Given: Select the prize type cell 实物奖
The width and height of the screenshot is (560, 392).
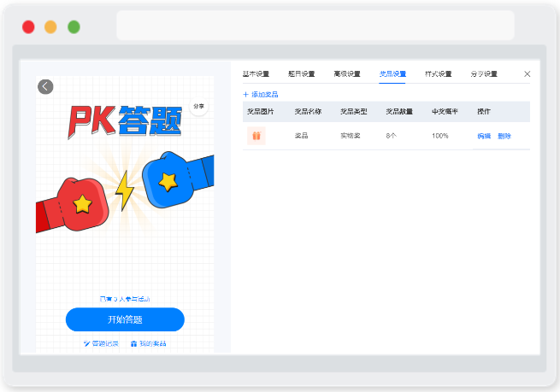Looking at the screenshot, I should click(x=350, y=136).
